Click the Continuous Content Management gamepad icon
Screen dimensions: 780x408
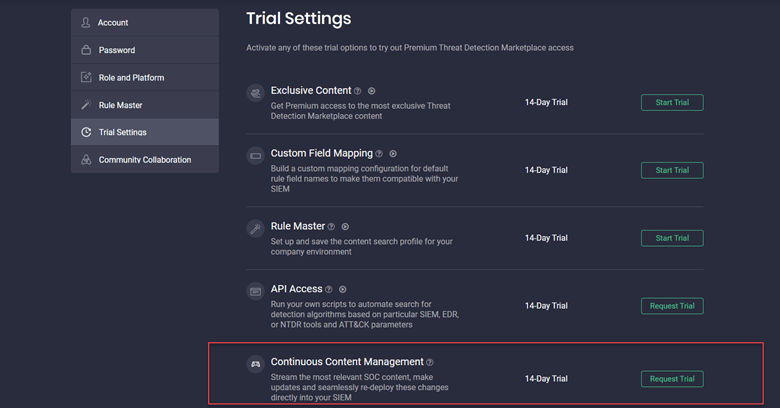[x=256, y=364]
